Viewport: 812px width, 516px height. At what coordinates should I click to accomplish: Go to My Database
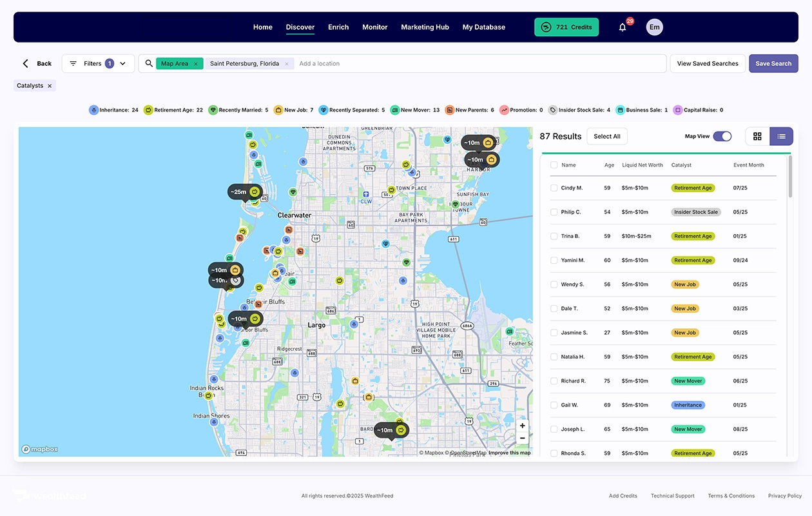coord(484,27)
